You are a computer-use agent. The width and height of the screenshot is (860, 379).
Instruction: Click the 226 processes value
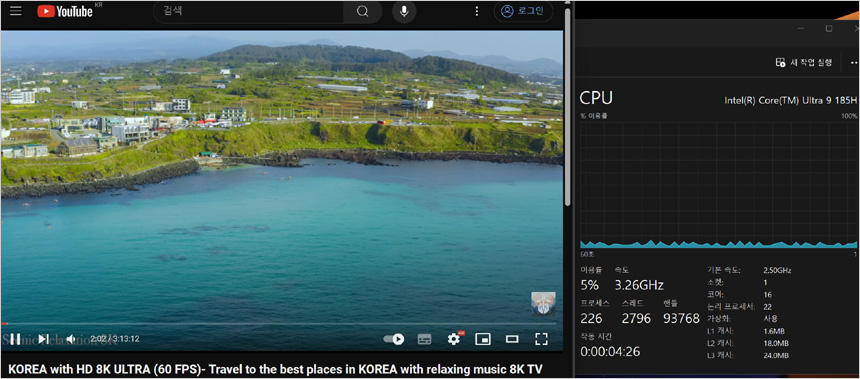(x=591, y=318)
